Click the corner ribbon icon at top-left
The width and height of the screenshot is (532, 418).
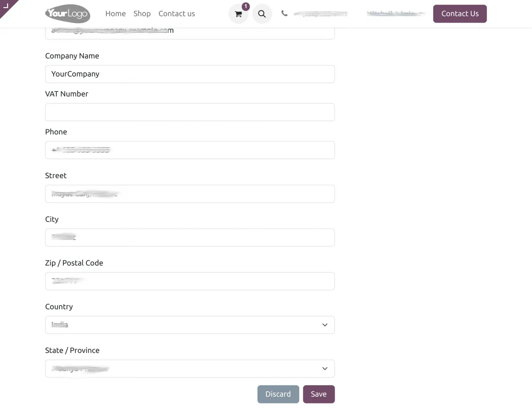[x=6, y=6]
